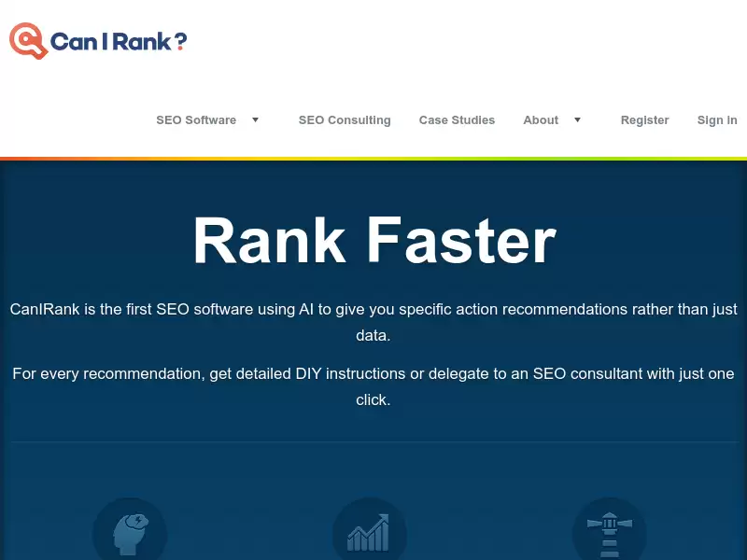Click the word 'Rank' in the logo
747x560 pixels.
click(142, 41)
